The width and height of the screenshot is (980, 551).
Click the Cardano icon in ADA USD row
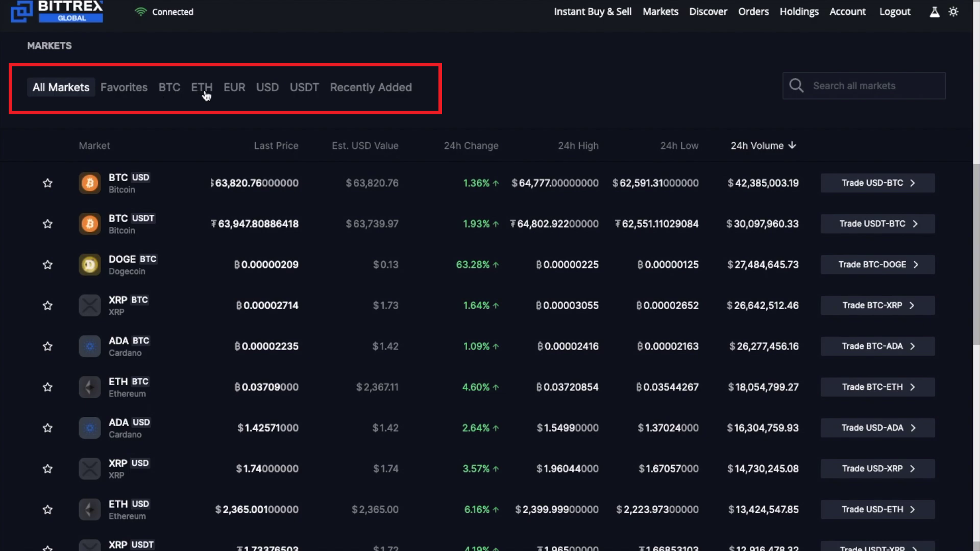[90, 428]
